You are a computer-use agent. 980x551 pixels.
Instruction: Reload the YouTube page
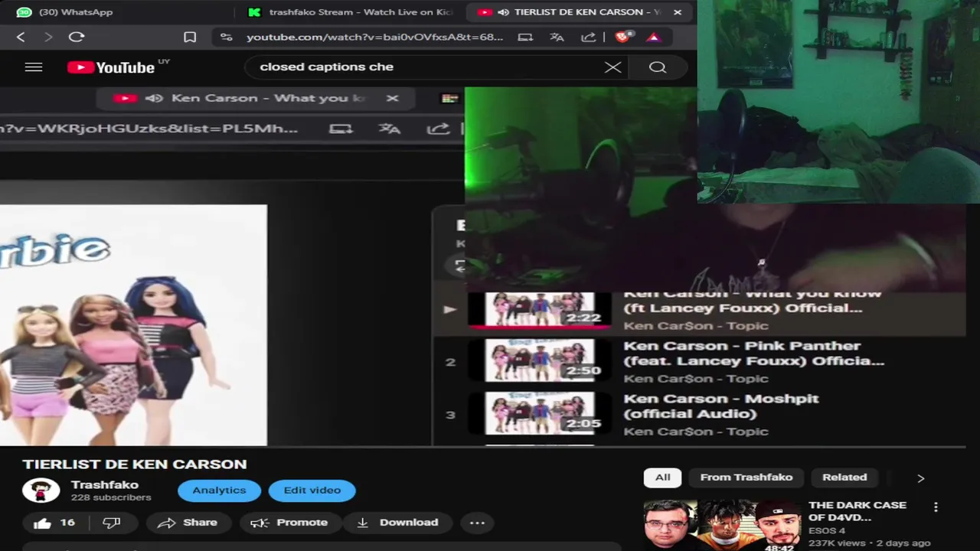point(77,37)
